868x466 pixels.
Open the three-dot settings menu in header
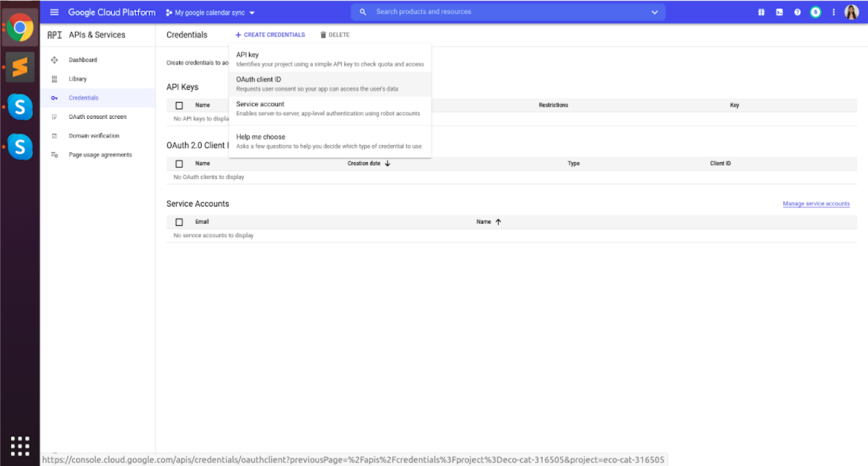point(834,12)
